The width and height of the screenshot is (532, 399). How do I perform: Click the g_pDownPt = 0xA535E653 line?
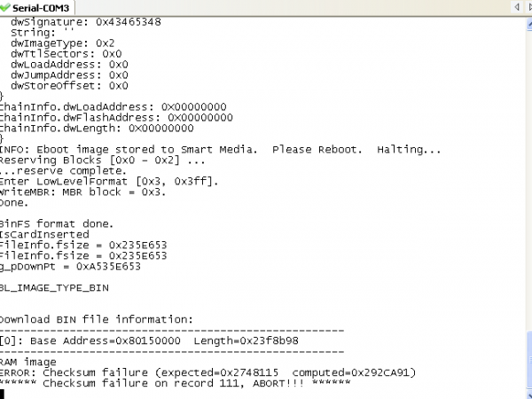point(71,266)
